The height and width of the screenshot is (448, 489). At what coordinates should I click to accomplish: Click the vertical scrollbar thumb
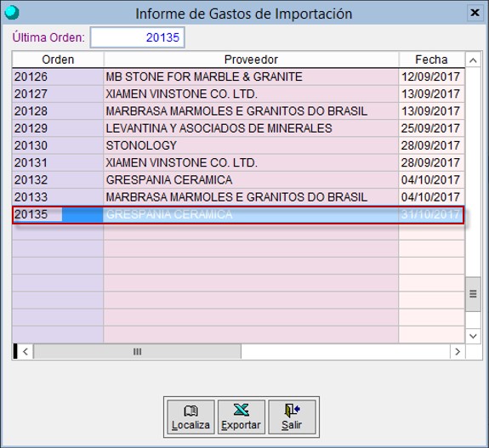[473, 294]
